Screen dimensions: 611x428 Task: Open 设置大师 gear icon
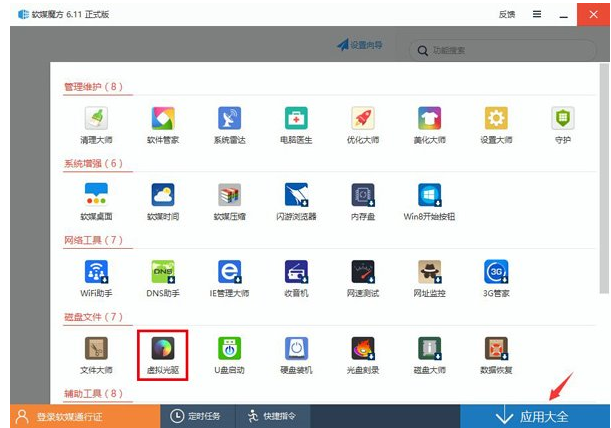[x=496, y=126]
